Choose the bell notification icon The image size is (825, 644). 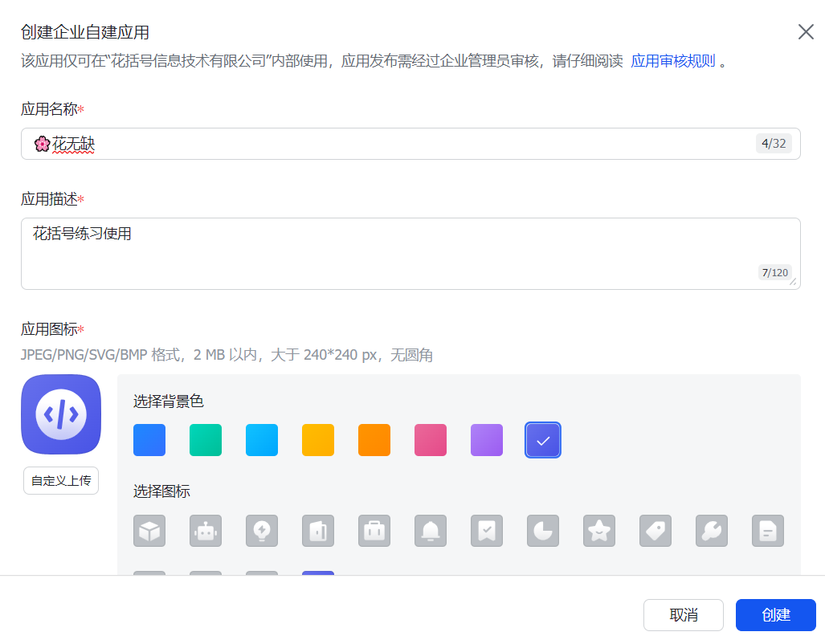coord(431,531)
